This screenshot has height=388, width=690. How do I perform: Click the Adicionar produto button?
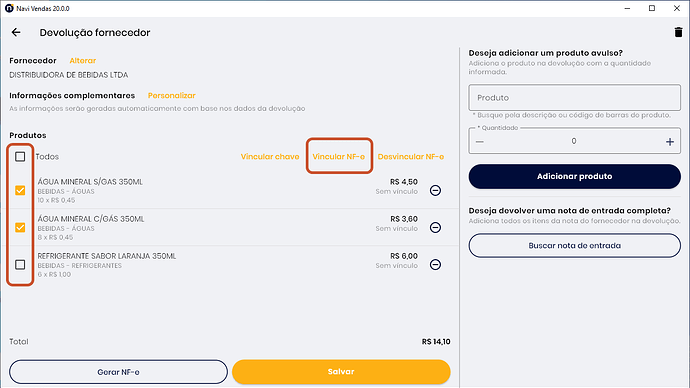point(574,176)
